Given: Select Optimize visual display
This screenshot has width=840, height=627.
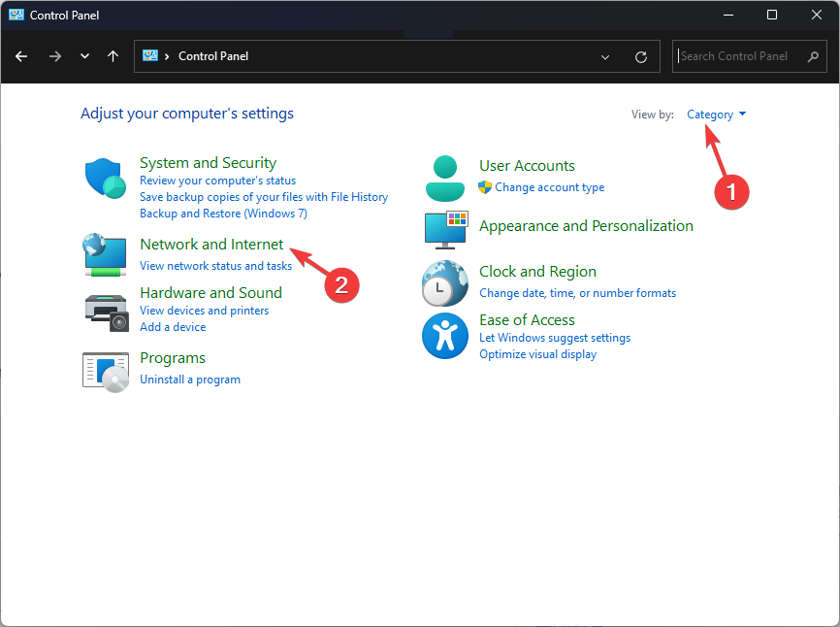Looking at the screenshot, I should coord(538,354).
